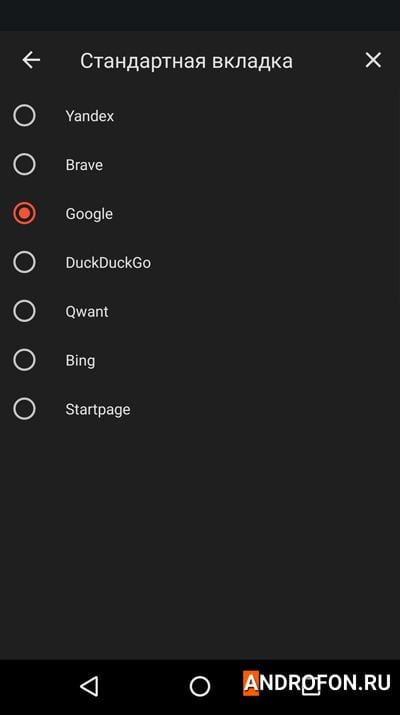The height and width of the screenshot is (715, 400).
Task: Tap the Yandex text label
Action: pos(89,116)
